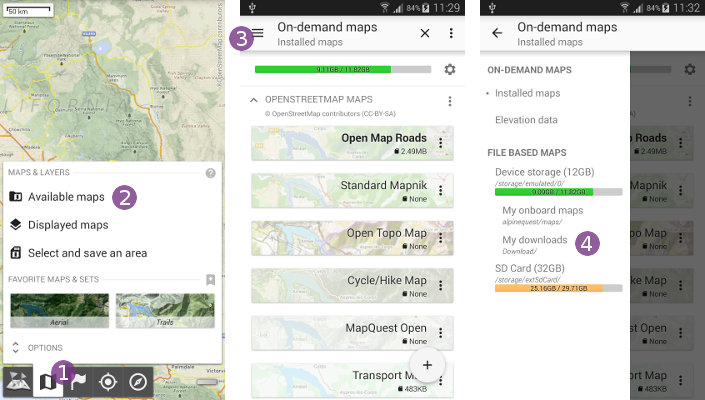Screen dimensions: 705x400
Task: Open My onboard maps folder
Action: (542, 211)
